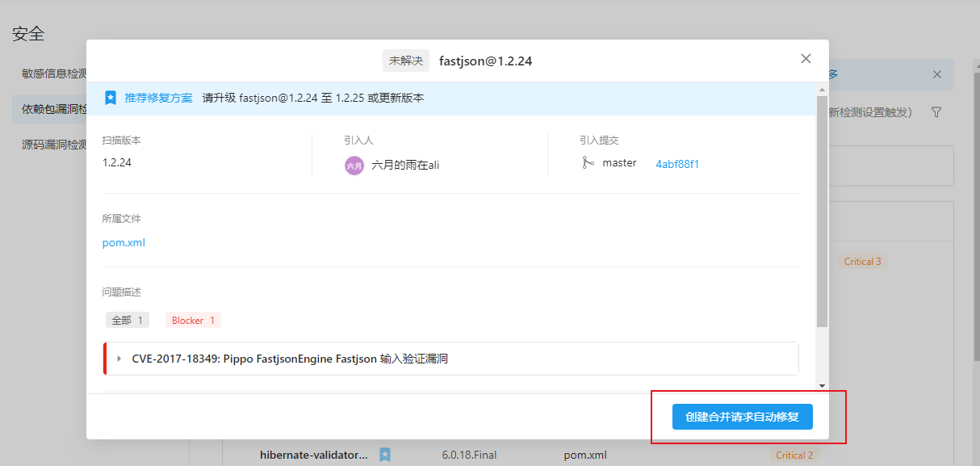Select the Blocker 1 filter tag

(193, 321)
